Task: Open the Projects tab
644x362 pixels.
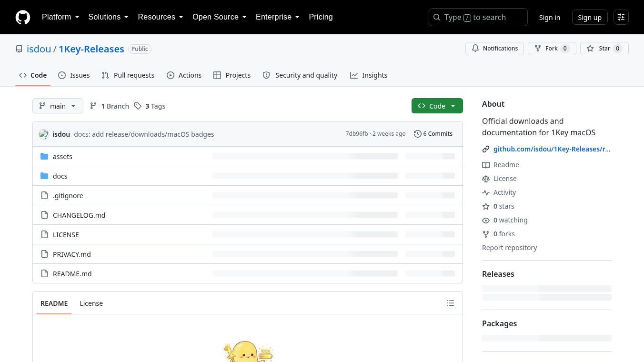Action: tap(232, 75)
